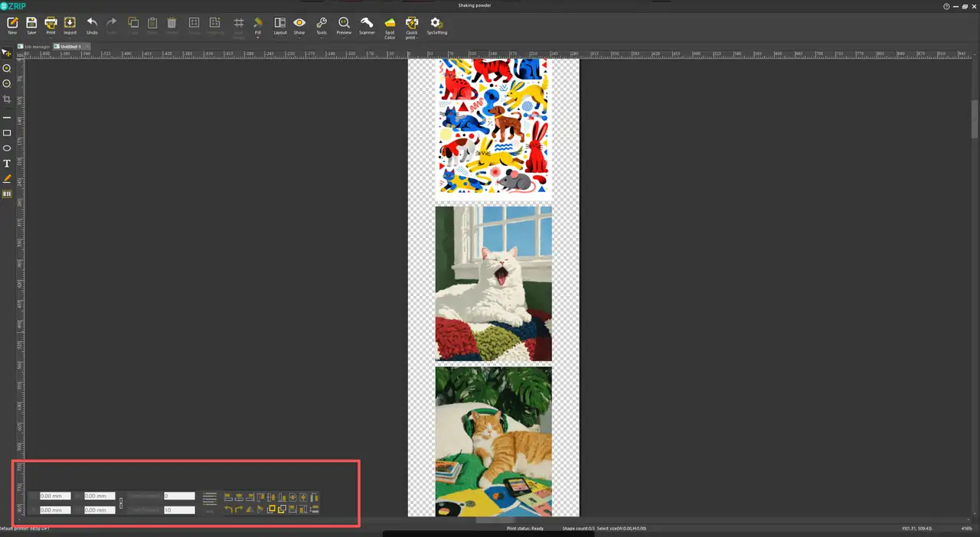Click the columns tool in left toolbar
The height and width of the screenshot is (537, 980).
7,194
